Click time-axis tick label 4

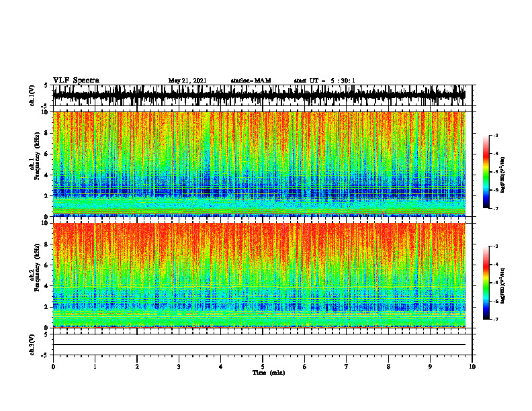(221, 367)
